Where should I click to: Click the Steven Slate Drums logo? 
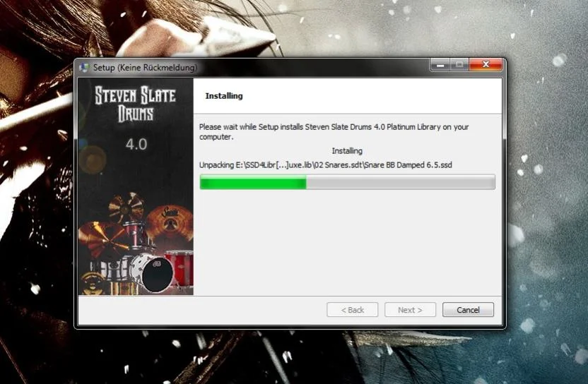click(x=136, y=104)
